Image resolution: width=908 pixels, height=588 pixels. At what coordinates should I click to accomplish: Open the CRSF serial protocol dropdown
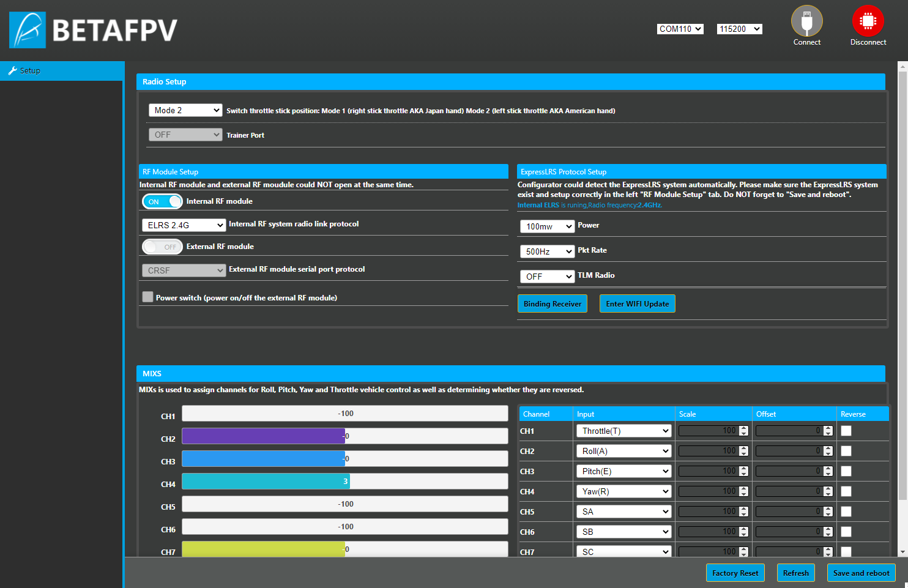coord(184,270)
